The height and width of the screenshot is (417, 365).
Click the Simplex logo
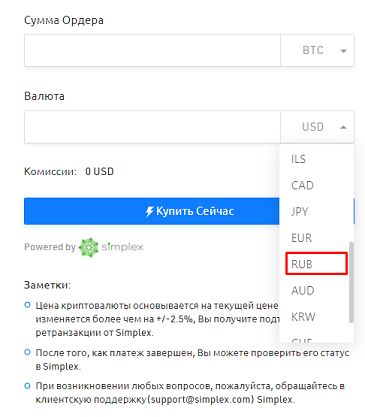click(x=111, y=247)
